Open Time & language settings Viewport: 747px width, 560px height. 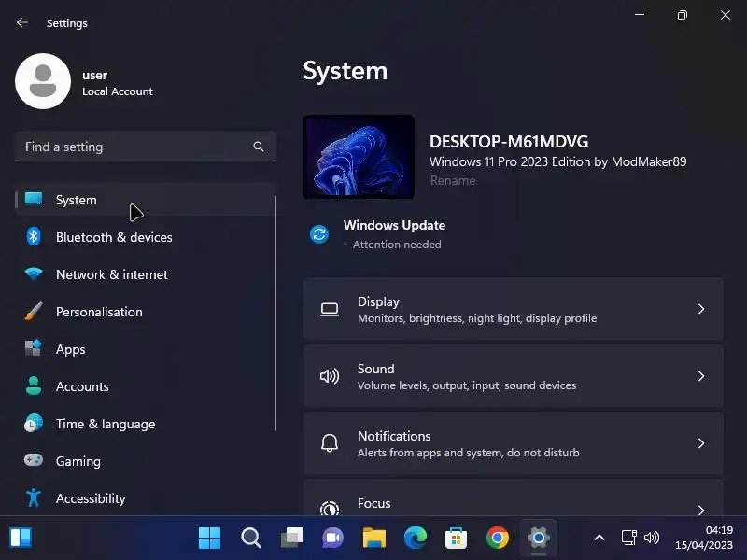(146, 424)
